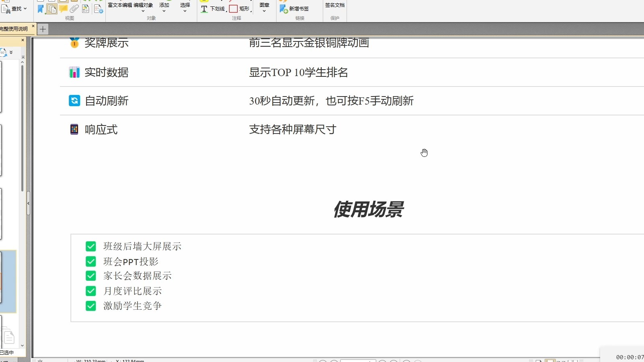This screenshot has height=362, width=644.
Task: Click the 签名文档 signing button
Action: point(334,6)
